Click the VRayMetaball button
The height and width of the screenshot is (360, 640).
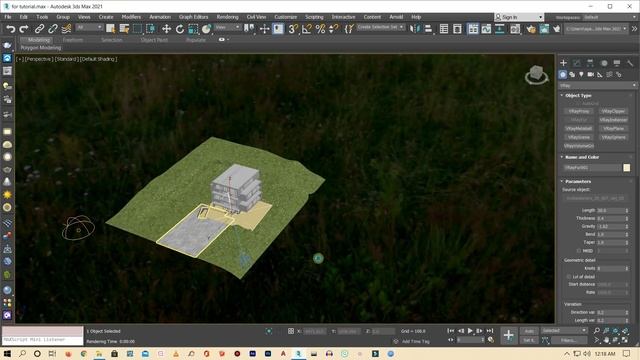click(579, 128)
